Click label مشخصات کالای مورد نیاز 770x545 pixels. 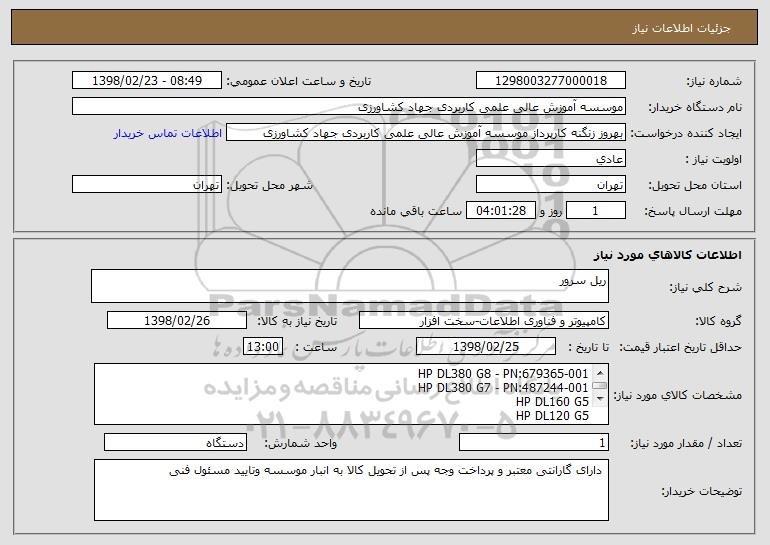coord(680,395)
